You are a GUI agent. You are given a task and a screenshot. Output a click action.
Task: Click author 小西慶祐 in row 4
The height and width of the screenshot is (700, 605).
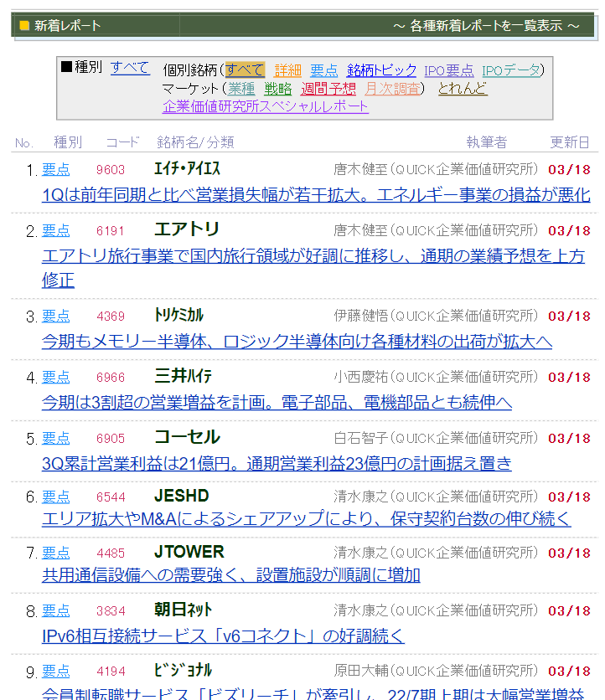click(360, 378)
